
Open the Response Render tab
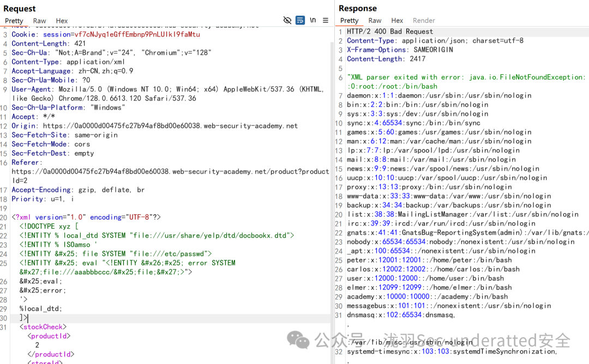click(x=424, y=21)
